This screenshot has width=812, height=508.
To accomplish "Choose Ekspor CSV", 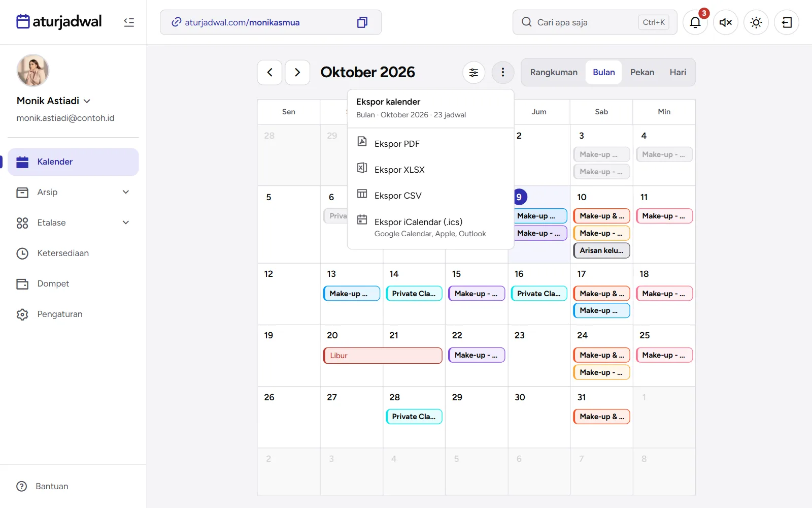I will (x=430, y=196).
